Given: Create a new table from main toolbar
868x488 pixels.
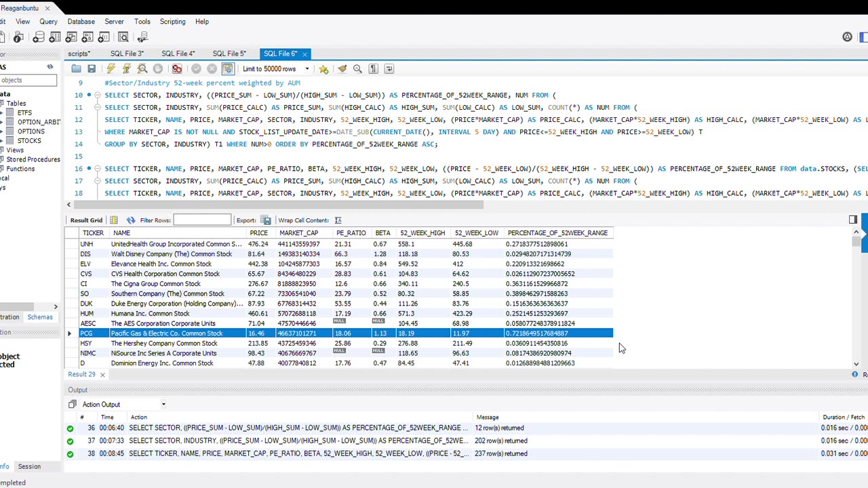Looking at the screenshot, I should pos(55,37).
